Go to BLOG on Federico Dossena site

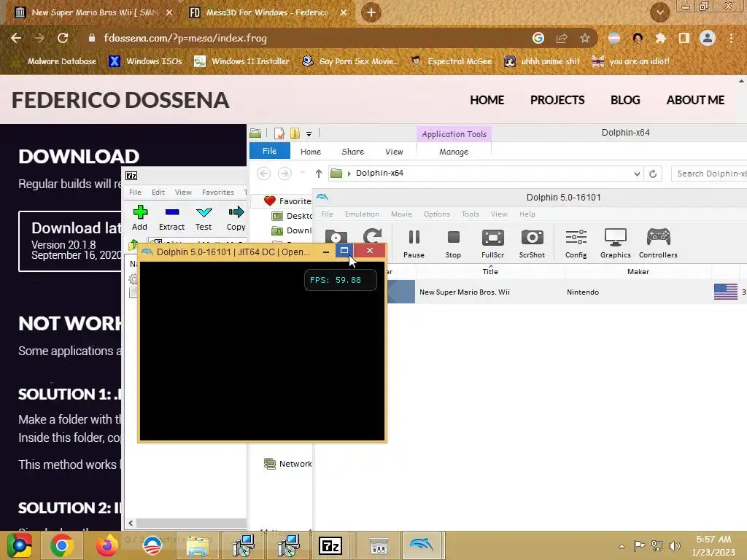(x=625, y=100)
